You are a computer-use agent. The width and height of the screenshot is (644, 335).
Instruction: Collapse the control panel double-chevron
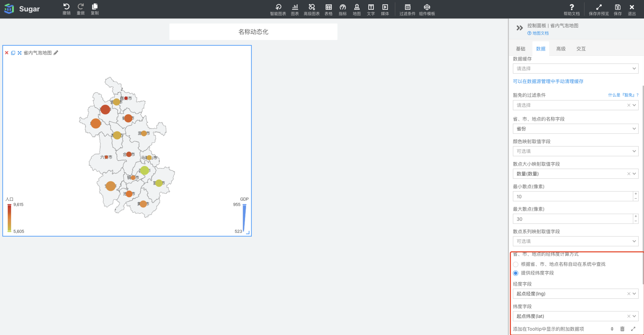[x=519, y=28]
